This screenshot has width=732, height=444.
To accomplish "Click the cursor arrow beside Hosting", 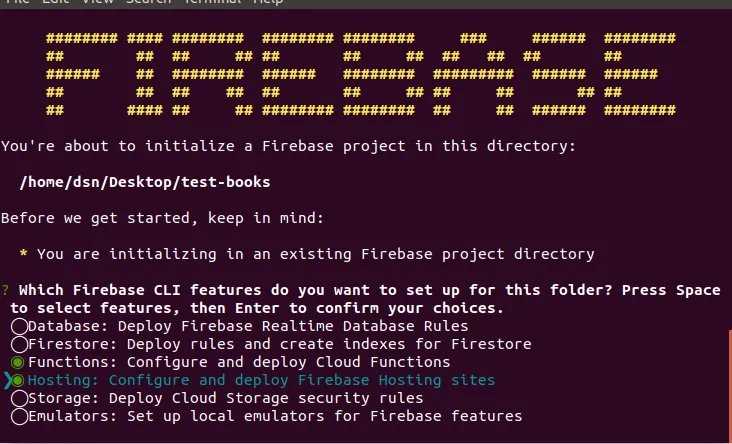I will [x=7, y=381].
